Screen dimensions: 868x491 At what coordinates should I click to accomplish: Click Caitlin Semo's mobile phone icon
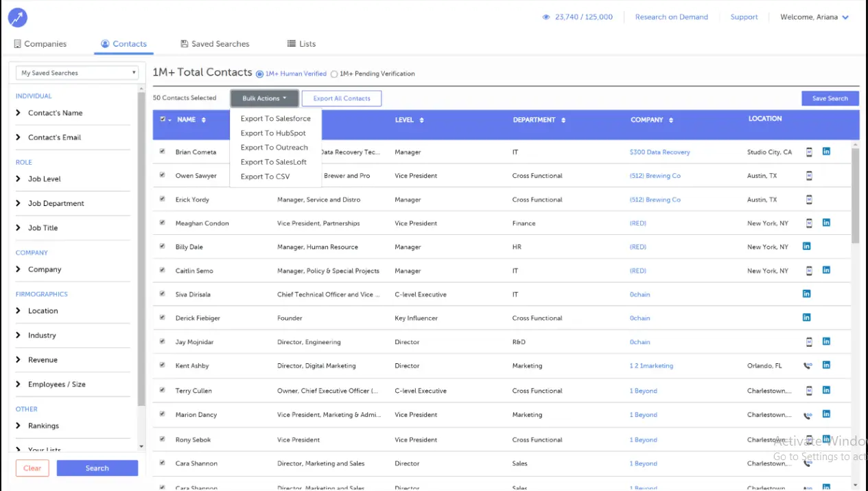(x=809, y=271)
